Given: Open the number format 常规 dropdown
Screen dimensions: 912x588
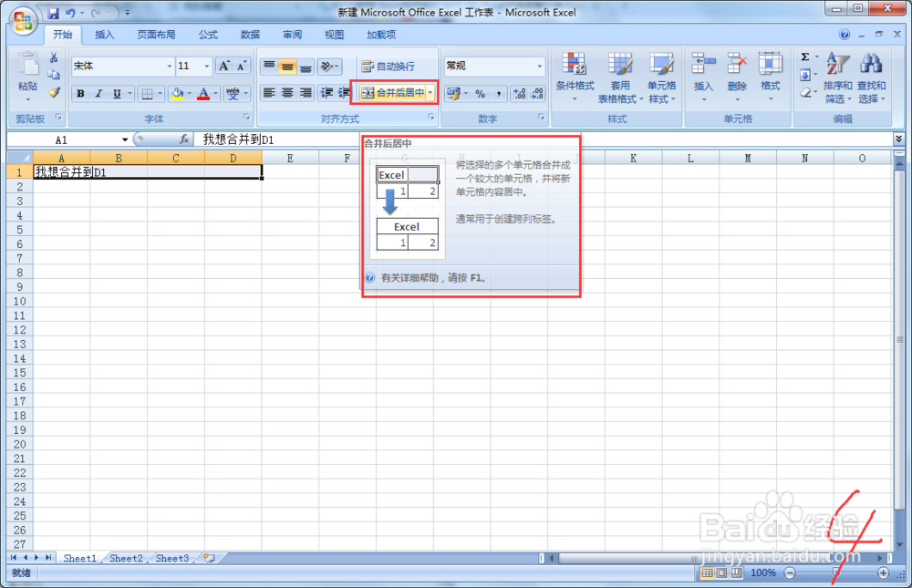Looking at the screenshot, I should 540,67.
